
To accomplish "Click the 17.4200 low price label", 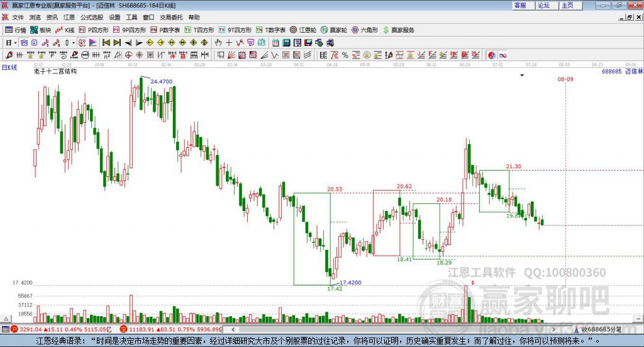I will 350,283.
